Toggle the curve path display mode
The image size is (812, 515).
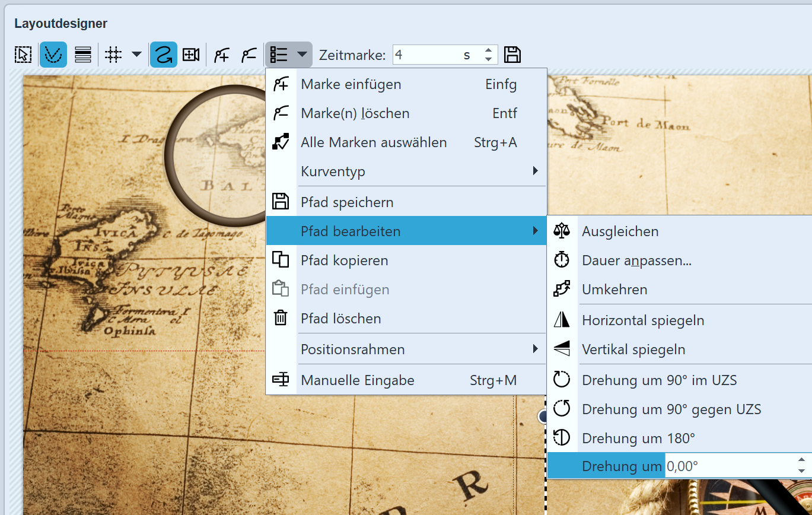click(x=53, y=54)
